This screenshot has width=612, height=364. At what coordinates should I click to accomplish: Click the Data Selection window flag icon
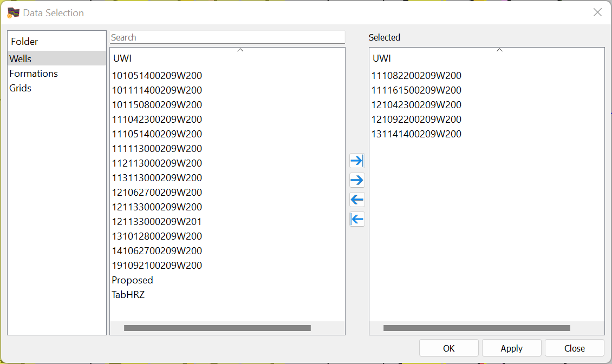tap(15, 12)
